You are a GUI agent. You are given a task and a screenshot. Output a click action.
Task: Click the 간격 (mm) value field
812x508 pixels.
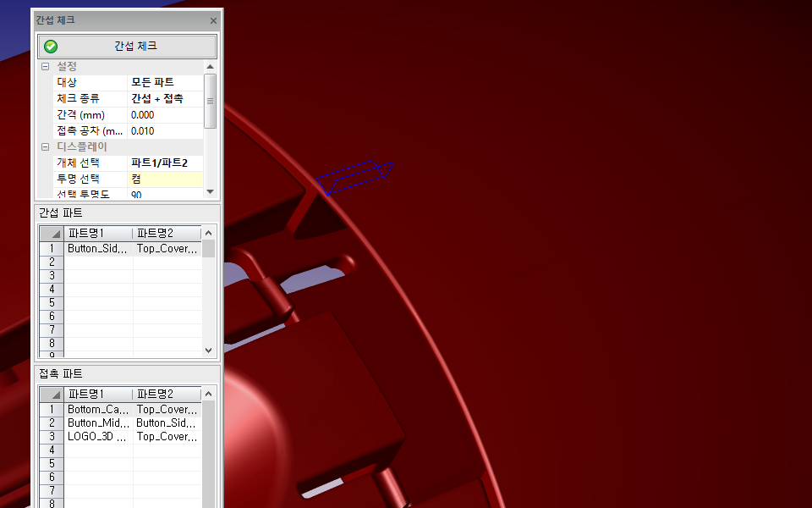click(x=165, y=114)
